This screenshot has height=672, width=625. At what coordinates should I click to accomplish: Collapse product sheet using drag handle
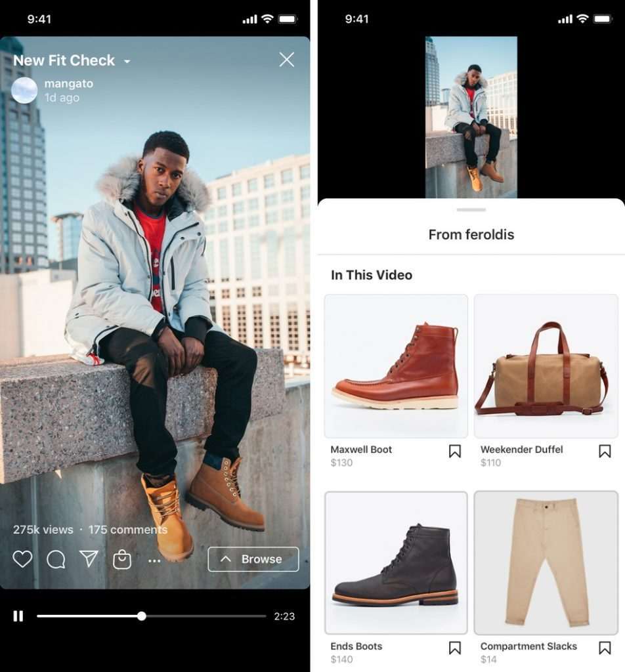point(471,209)
